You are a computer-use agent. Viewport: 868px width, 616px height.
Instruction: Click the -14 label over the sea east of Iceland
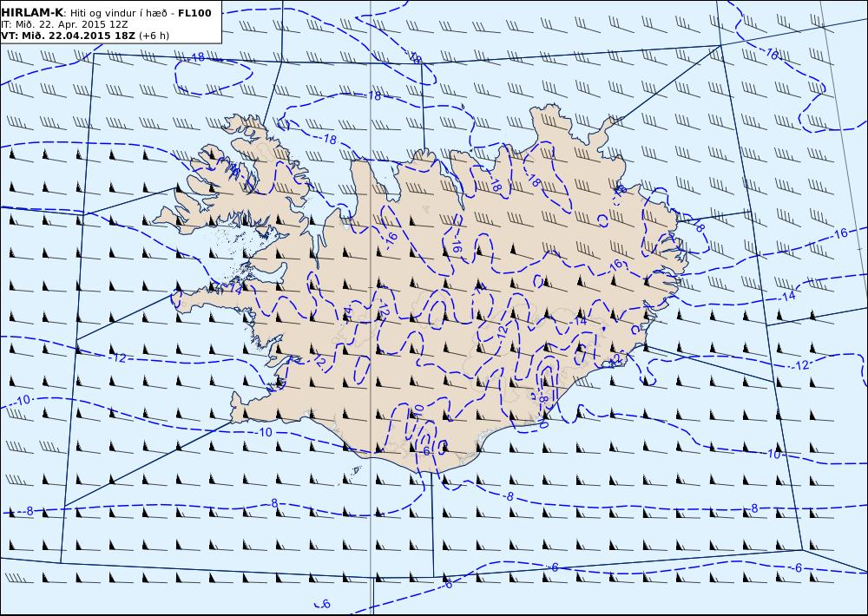coord(787,296)
